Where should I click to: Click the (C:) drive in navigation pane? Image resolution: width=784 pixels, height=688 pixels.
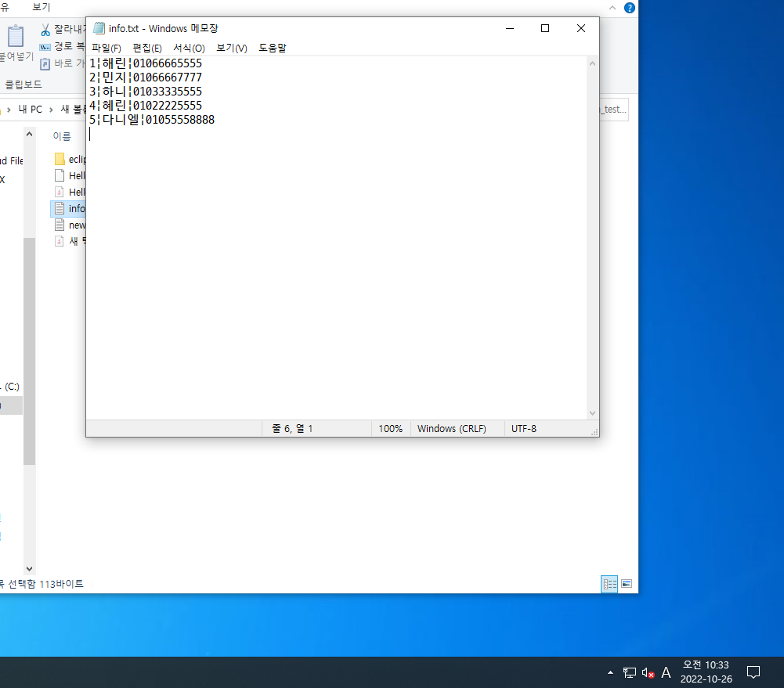(11, 386)
